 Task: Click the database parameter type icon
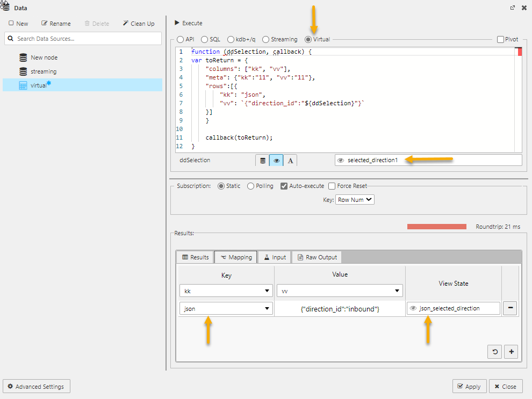(263, 161)
